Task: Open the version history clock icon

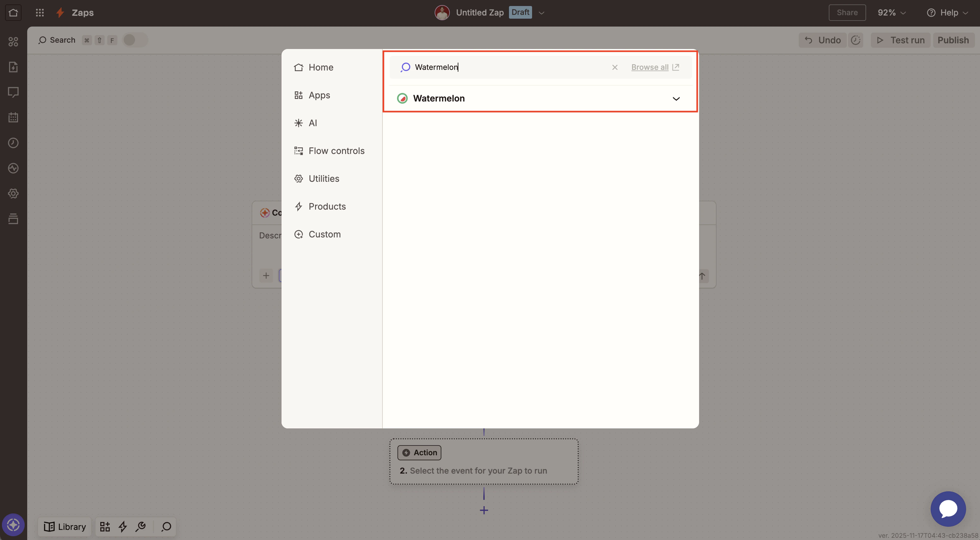Action: [x=856, y=40]
